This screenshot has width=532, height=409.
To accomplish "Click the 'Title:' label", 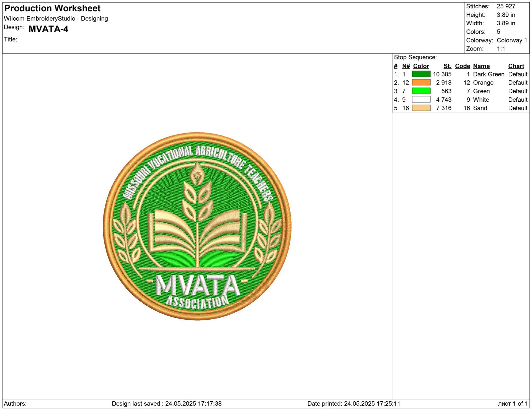I will click(10, 39).
